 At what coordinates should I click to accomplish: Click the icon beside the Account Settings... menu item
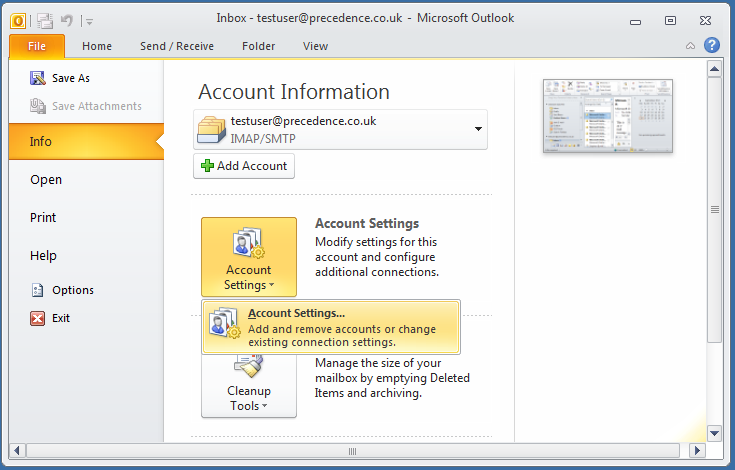click(x=225, y=322)
